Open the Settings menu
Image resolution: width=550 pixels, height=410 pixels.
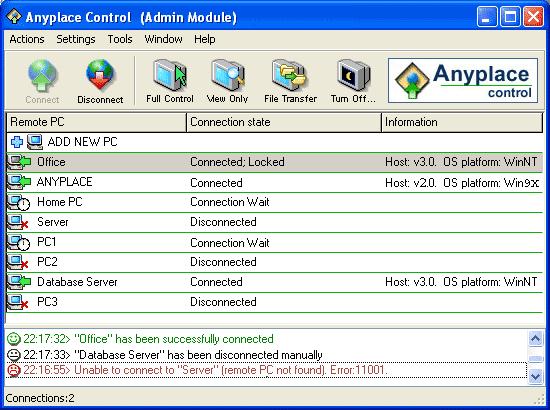pyautogui.click(x=76, y=39)
